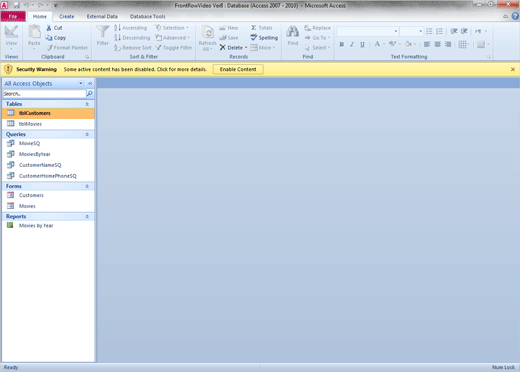Click Totals sigma icon
Screen dimensions: 520x372
254,28
